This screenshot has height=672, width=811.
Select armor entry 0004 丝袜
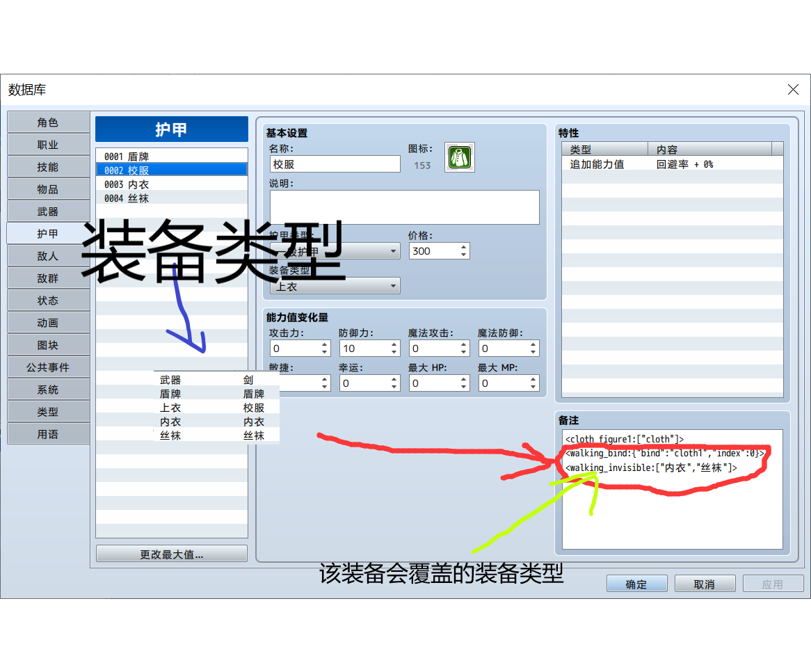pos(172,198)
